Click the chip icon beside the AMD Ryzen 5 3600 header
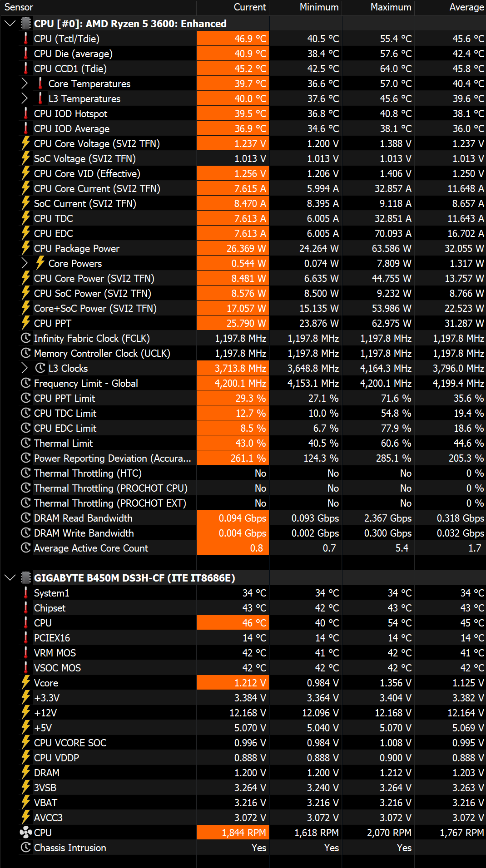Screen dimensions: 486x868 pyautogui.click(x=26, y=24)
